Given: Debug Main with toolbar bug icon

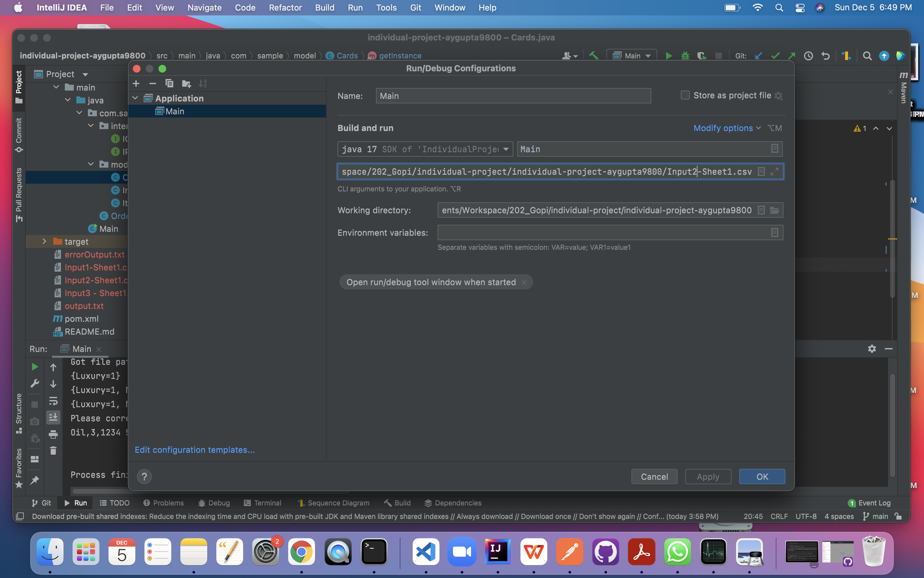Looking at the screenshot, I should click(x=685, y=56).
